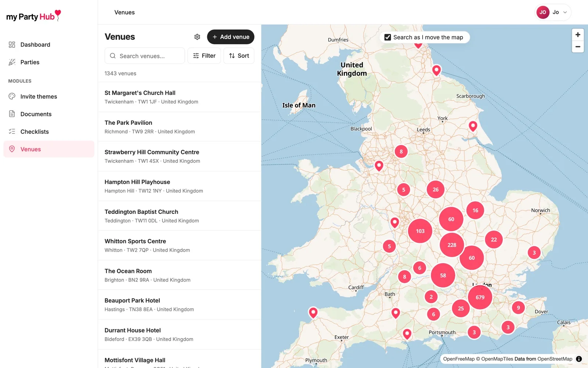Screen dimensions: 588x368
Task: Select Venues in the sidebar
Action: tap(49, 149)
